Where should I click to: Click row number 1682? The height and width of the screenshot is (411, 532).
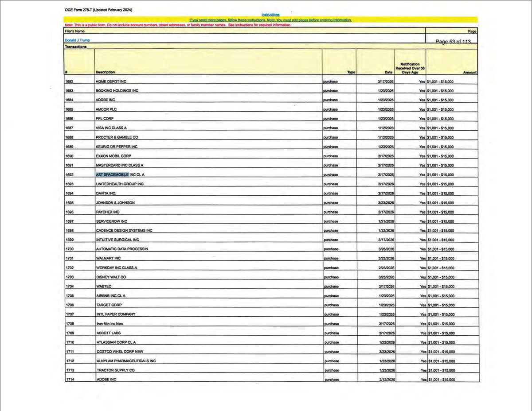69,81
